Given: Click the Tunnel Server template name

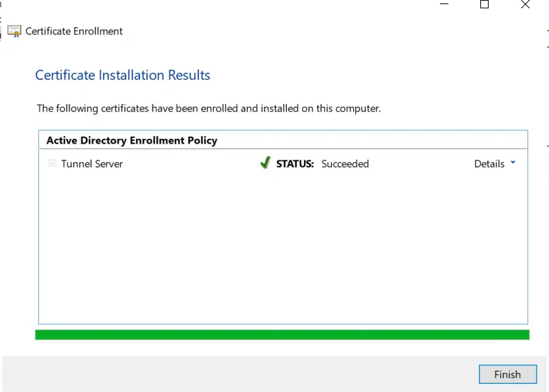Looking at the screenshot, I should tap(92, 164).
